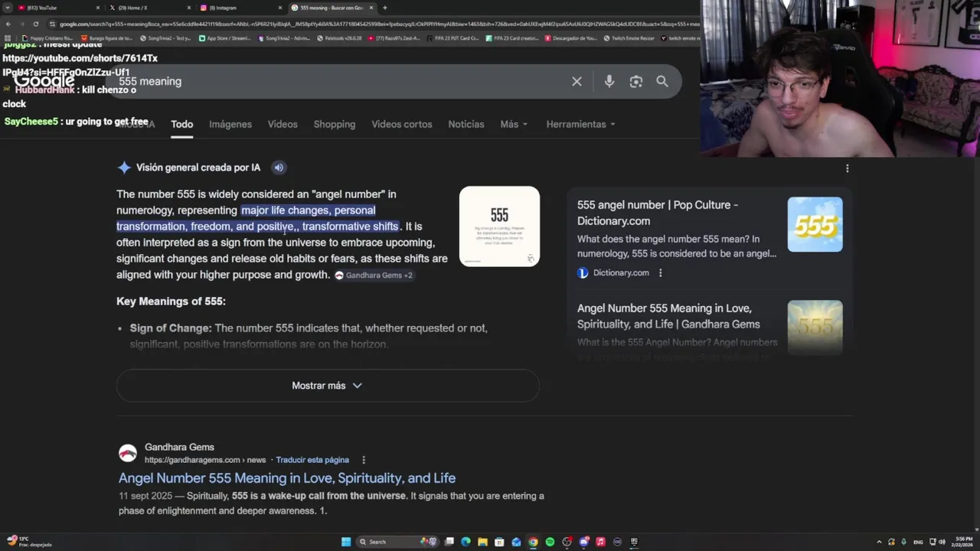Open AI overview three-dot options menu

(x=847, y=168)
